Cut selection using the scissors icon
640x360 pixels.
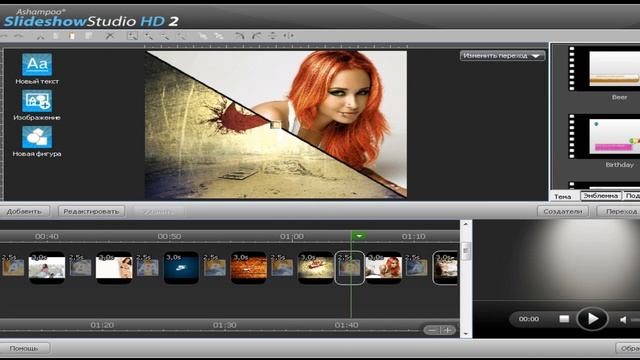click(x=40, y=36)
